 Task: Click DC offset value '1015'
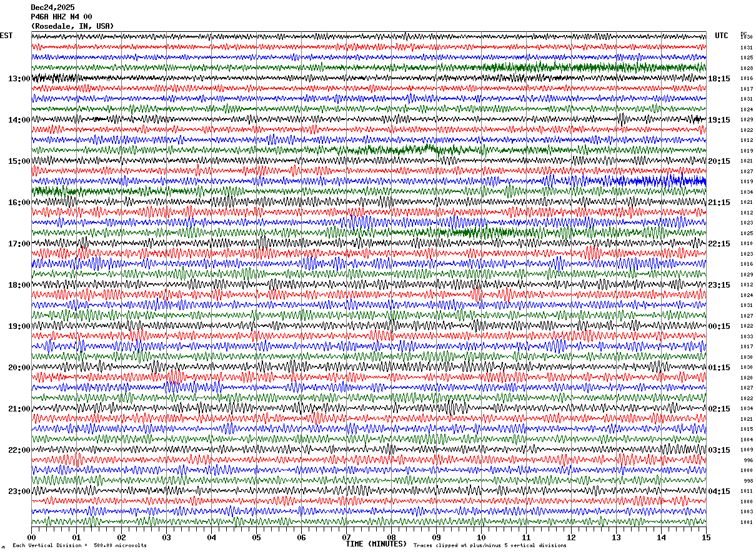coord(746,430)
